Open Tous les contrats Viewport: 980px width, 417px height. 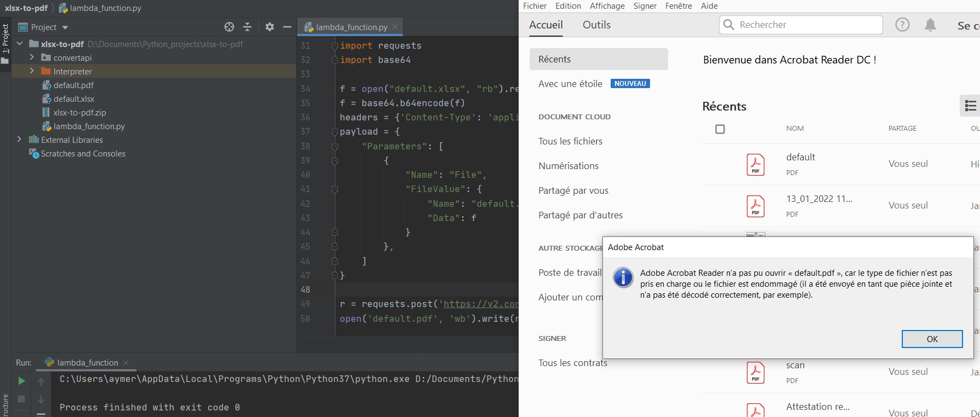(573, 363)
